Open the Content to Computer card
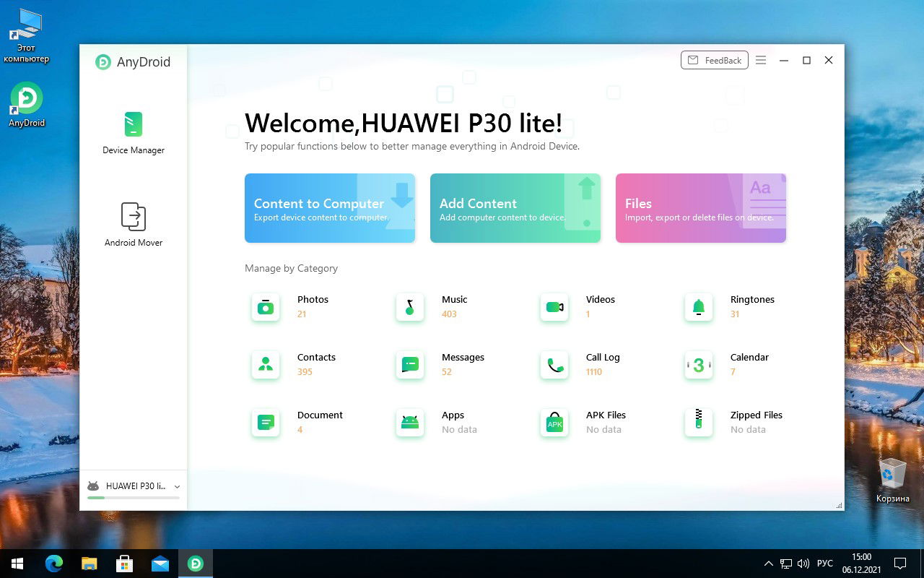Screen dimensions: 924x578 click(330, 208)
